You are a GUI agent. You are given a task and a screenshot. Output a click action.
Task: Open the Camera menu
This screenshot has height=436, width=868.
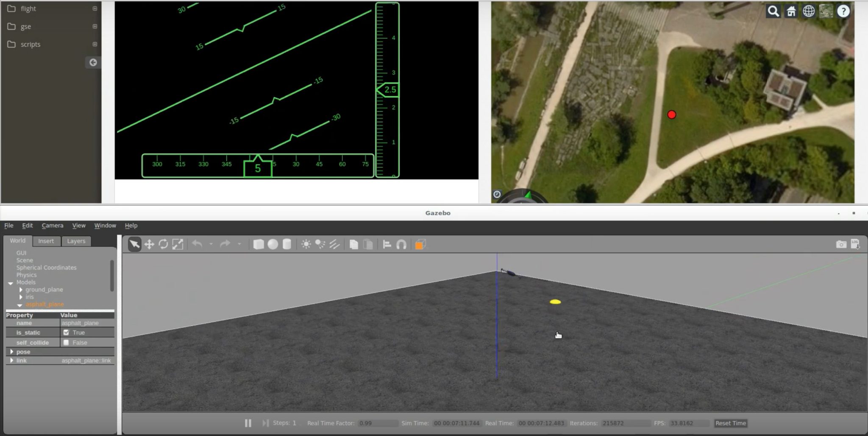tap(52, 225)
